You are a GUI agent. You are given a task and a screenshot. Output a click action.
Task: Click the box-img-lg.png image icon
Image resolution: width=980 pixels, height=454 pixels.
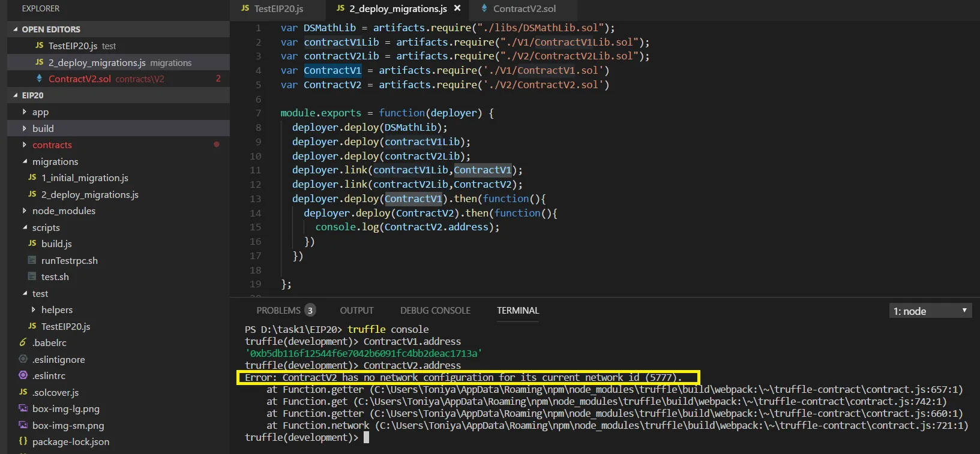(23, 408)
